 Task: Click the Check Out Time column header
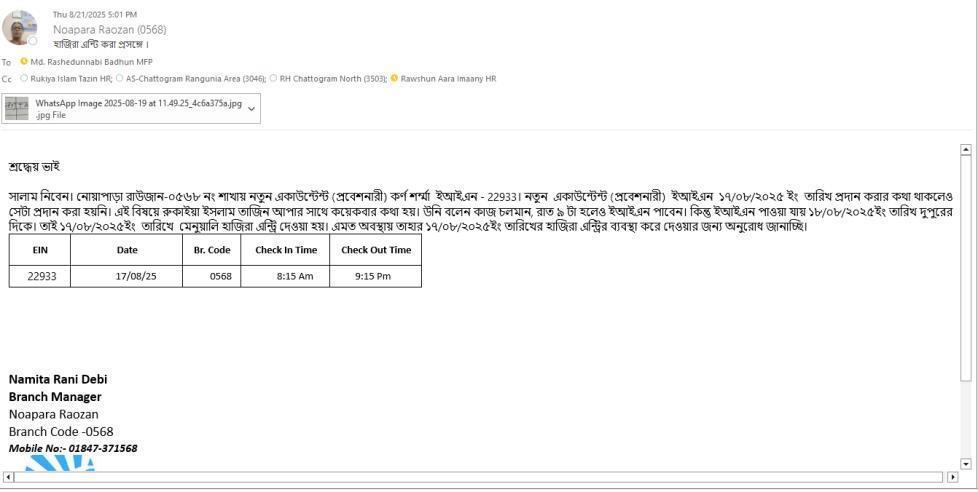pyautogui.click(x=375, y=250)
